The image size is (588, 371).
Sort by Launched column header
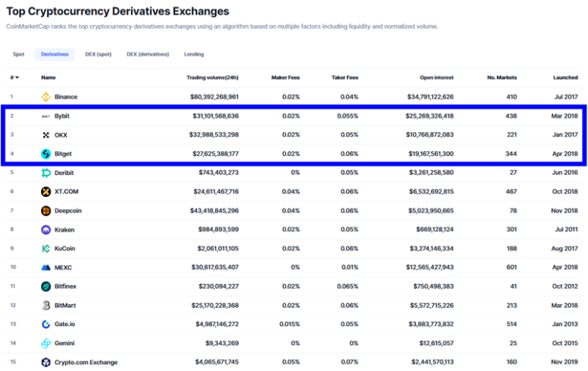pos(565,78)
